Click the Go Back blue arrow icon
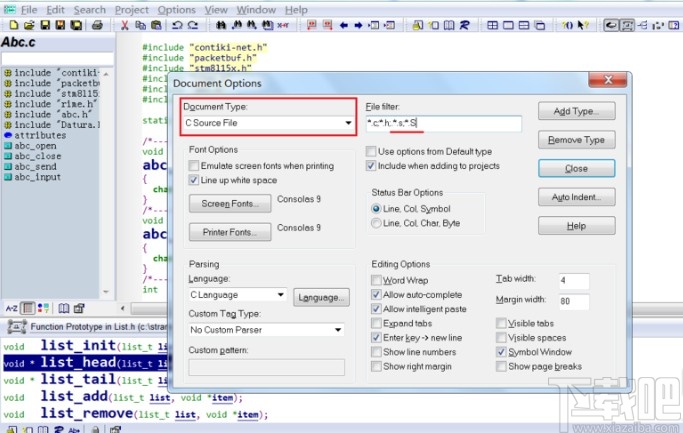The width and height of the screenshot is (683, 433). [x=344, y=25]
